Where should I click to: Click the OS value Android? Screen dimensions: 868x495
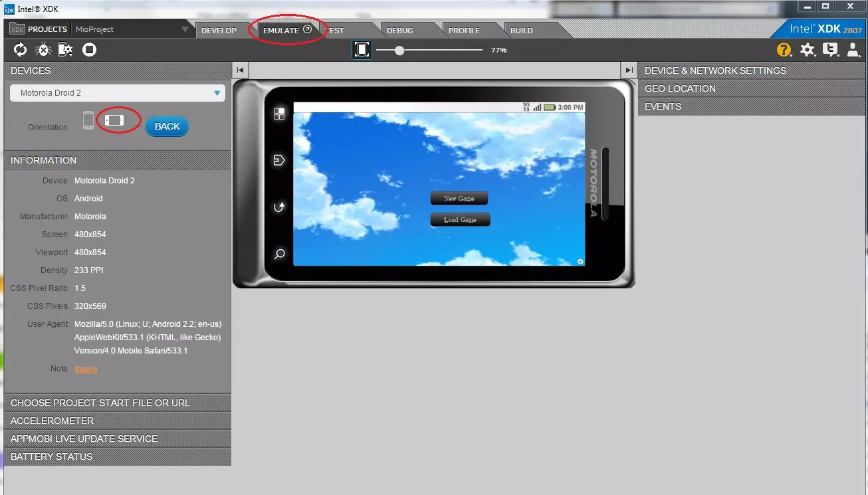coord(89,199)
